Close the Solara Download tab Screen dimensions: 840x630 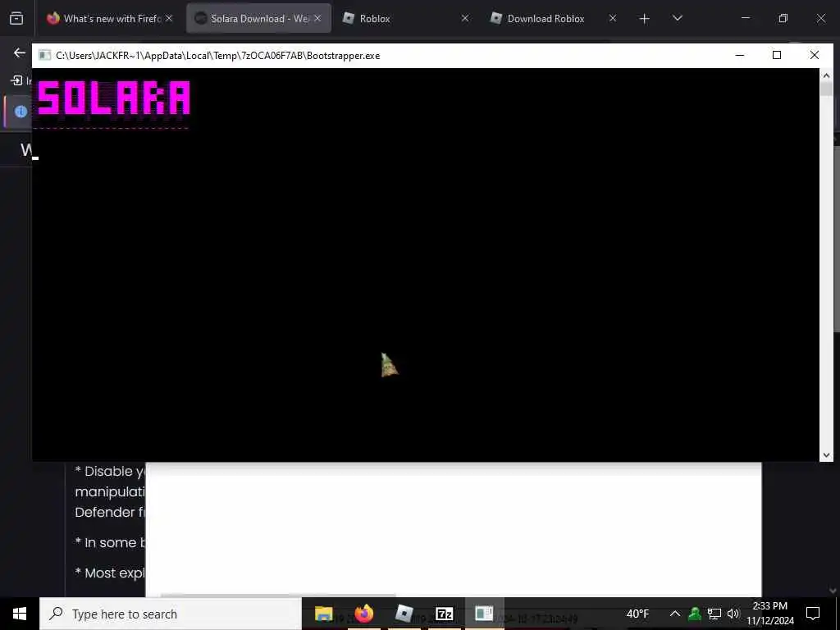[x=317, y=18]
